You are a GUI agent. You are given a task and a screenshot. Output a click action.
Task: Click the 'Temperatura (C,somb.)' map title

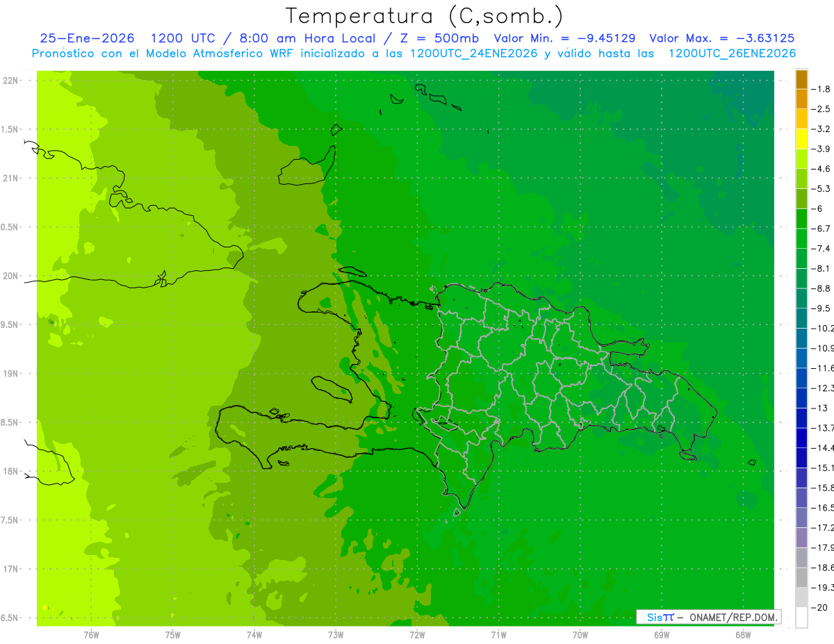tap(425, 16)
